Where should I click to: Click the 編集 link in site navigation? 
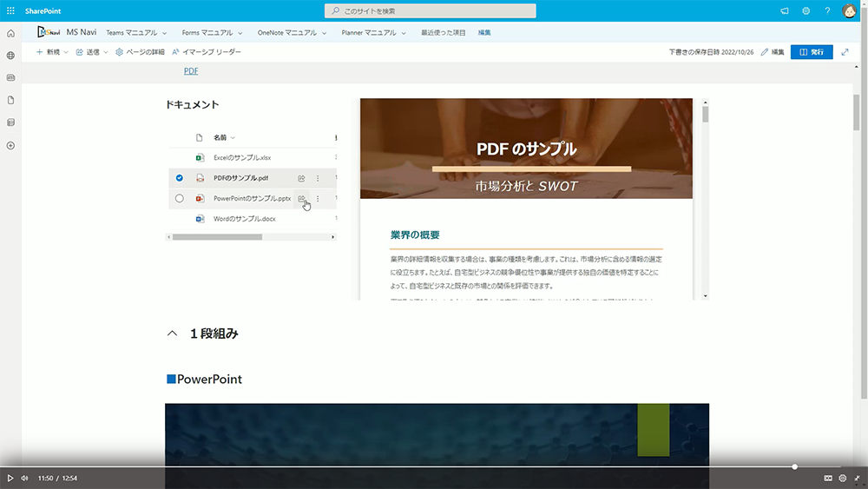(x=484, y=33)
